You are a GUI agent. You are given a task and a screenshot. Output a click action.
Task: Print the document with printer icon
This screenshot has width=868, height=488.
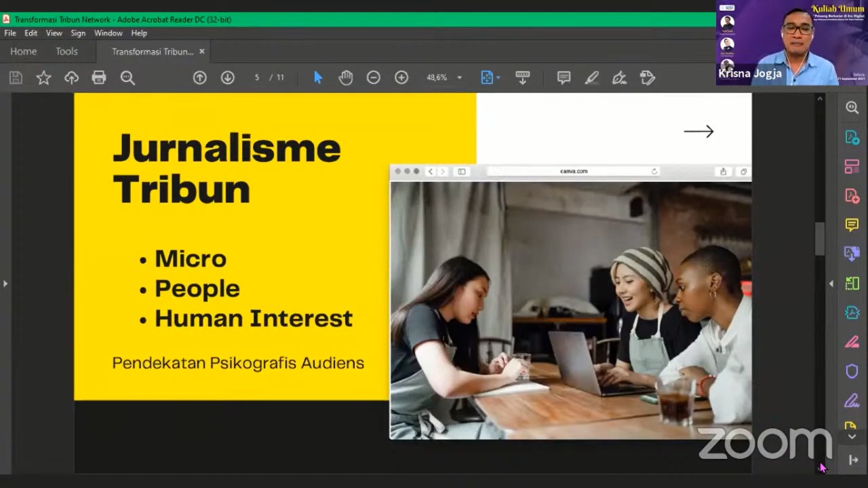coord(99,78)
